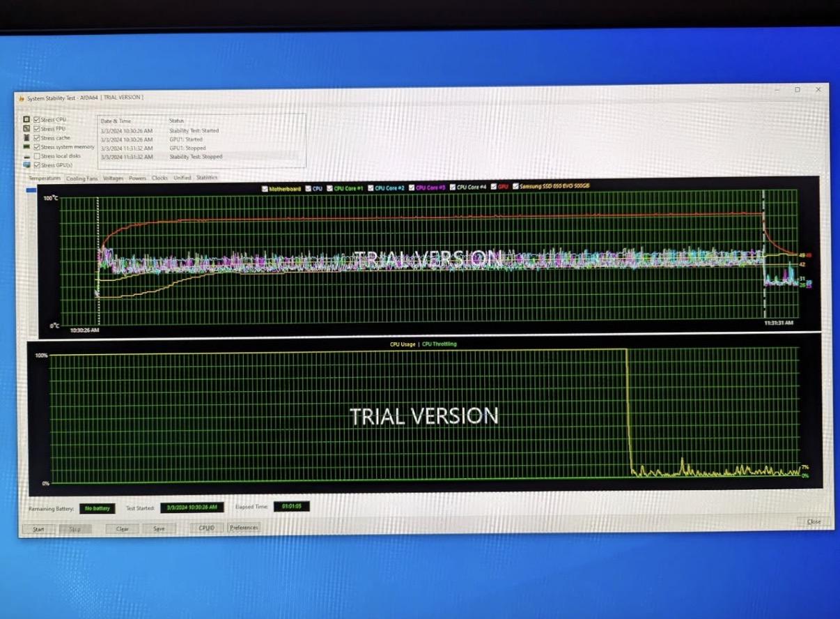Enable the Stress local disks checkbox

tap(36, 156)
